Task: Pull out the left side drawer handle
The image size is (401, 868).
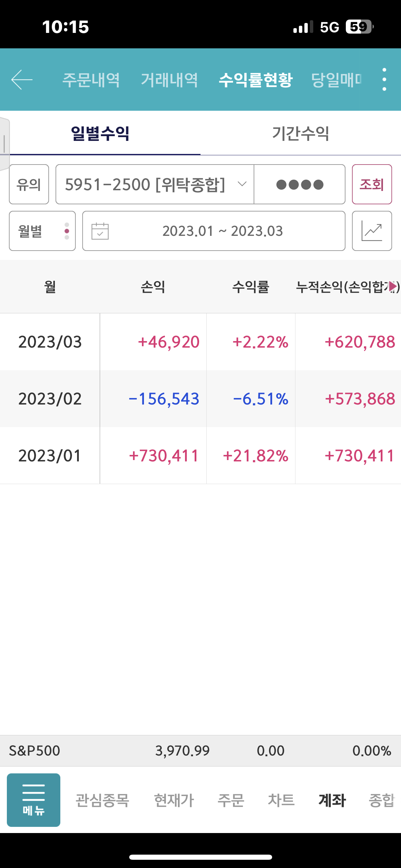Action: (4, 143)
